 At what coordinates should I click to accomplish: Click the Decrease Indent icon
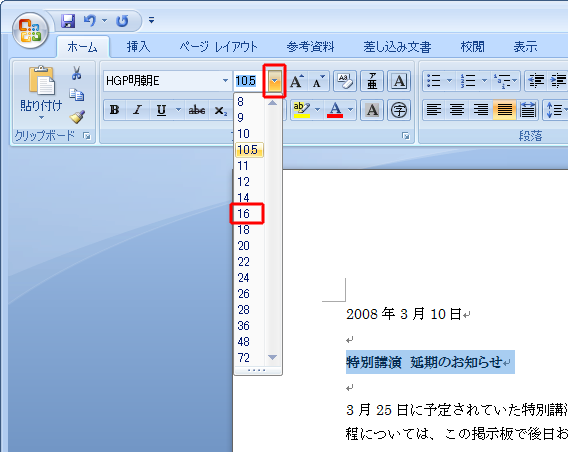[x=536, y=80]
